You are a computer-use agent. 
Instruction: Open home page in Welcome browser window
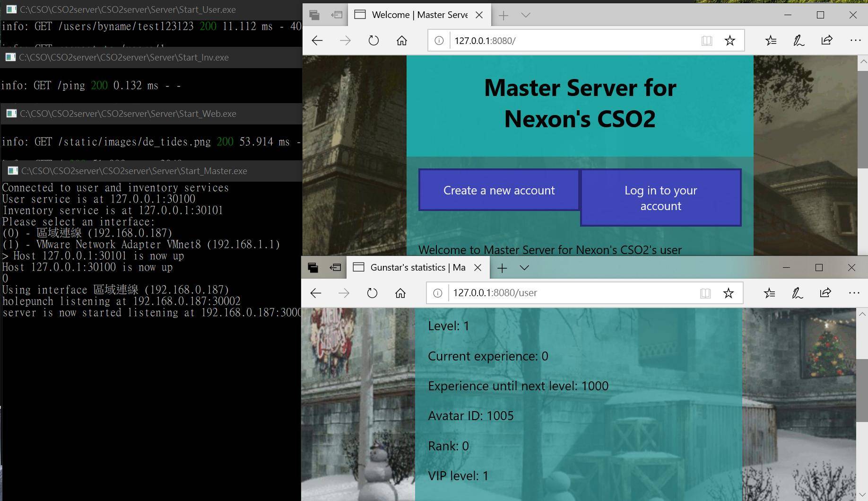(x=402, y=41)
